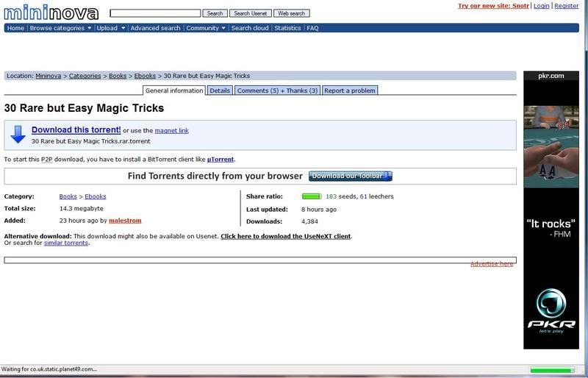Click the Search button

[215, 13]
